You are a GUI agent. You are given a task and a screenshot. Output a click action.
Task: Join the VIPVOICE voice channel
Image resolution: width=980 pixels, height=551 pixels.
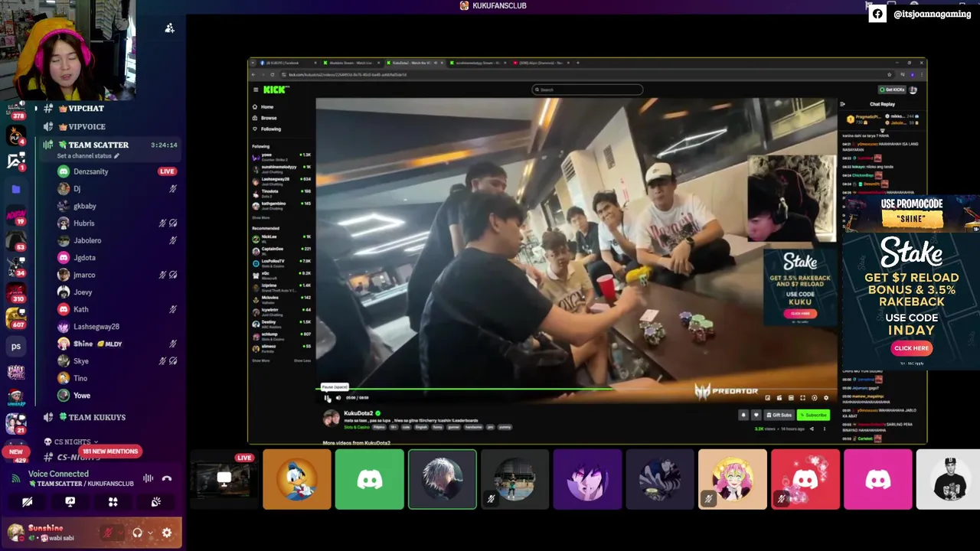point(86,127)
